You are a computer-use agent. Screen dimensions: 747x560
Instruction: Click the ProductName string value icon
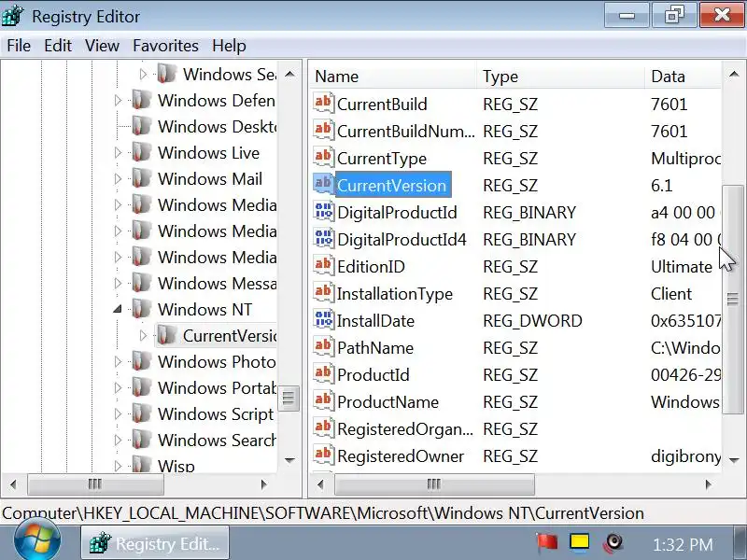323,402
